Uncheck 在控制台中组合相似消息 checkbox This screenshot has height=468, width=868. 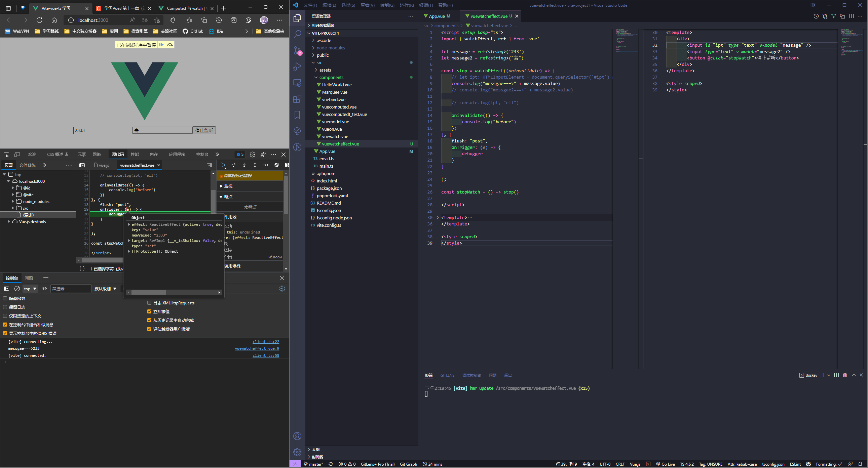5,325
